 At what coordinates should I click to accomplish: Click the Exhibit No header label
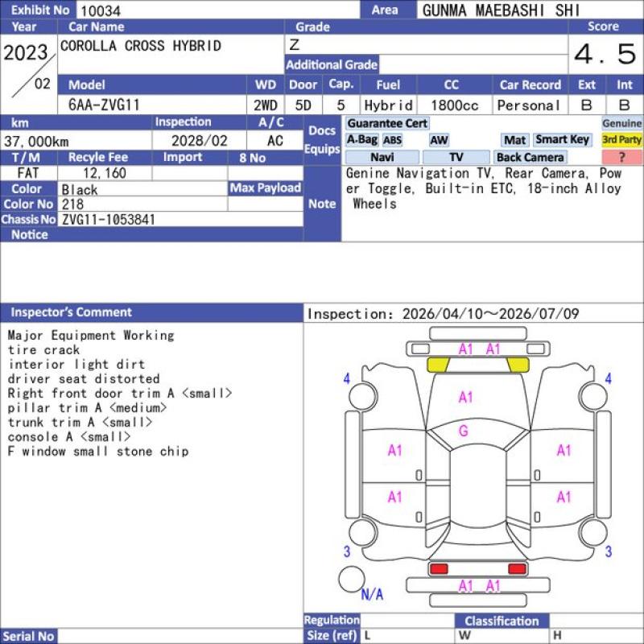(x=39, y=10)
